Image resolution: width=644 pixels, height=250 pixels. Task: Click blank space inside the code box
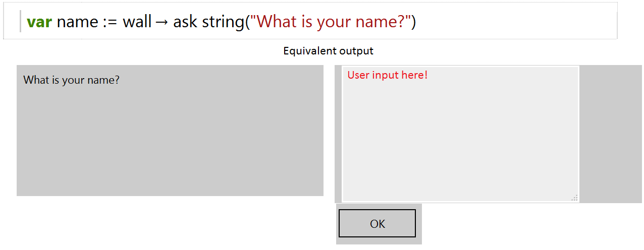tap(515, 21)
